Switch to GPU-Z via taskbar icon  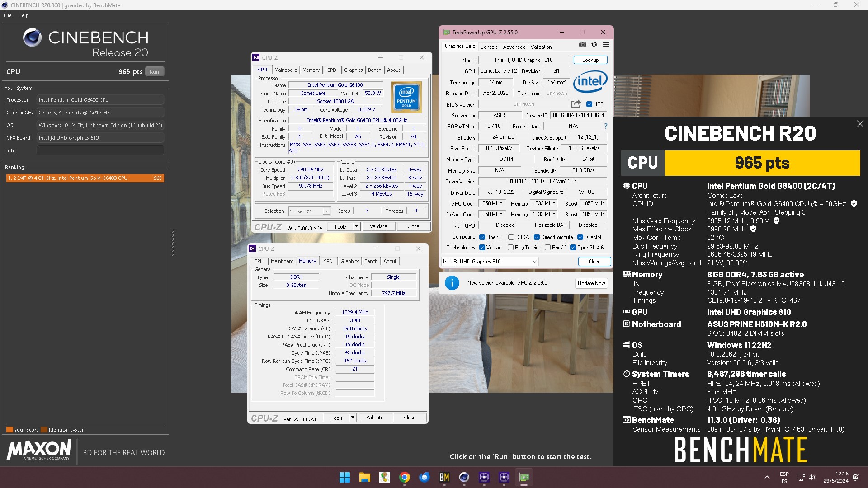pyautogui.click(x=524, y=477)
